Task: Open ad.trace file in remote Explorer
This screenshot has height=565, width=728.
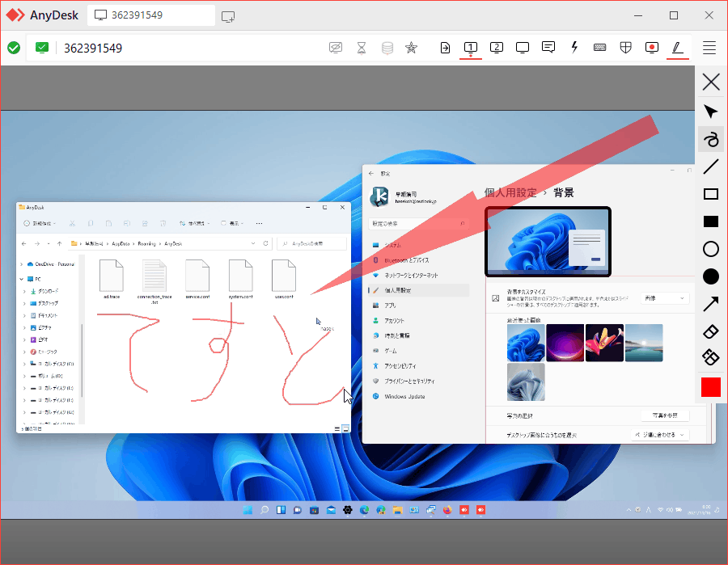Action: [112, 279]
